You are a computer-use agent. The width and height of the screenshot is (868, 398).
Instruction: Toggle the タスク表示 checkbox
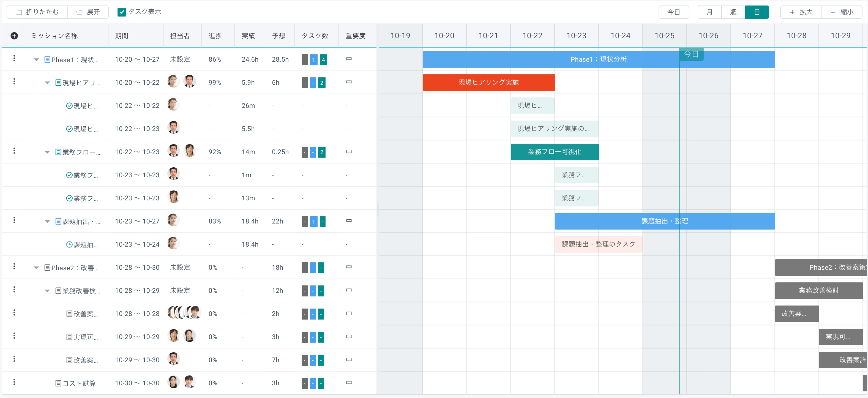[122, 12]
